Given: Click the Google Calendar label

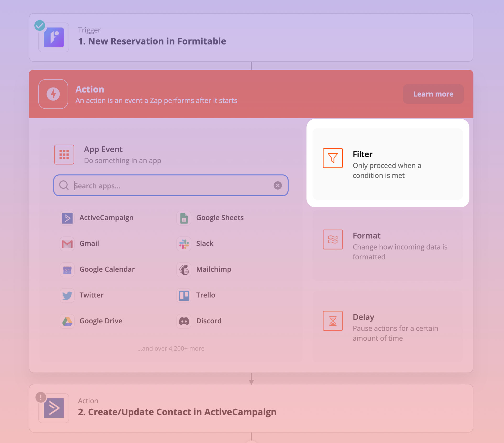Looking at the screenshot, I should 107,269.
